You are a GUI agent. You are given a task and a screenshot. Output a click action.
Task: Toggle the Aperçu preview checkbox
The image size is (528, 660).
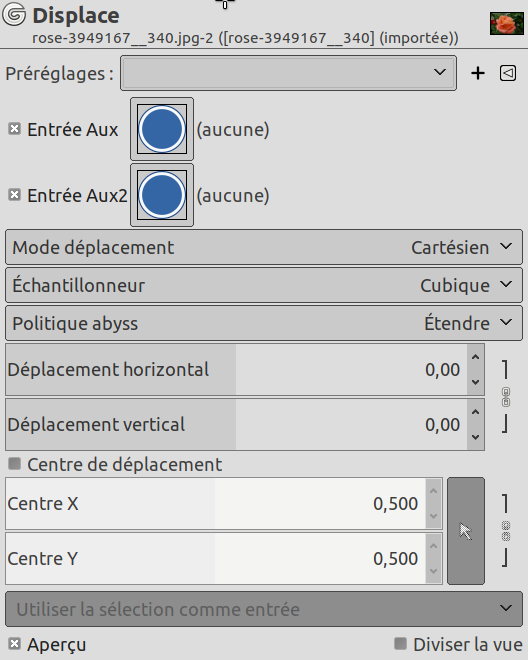14,644
